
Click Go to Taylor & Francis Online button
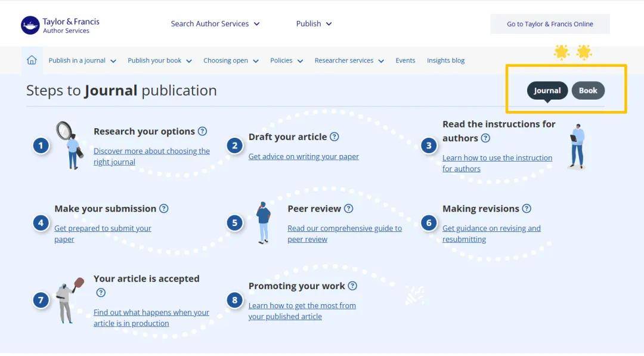pyautogui.click(x=550, y=24)
